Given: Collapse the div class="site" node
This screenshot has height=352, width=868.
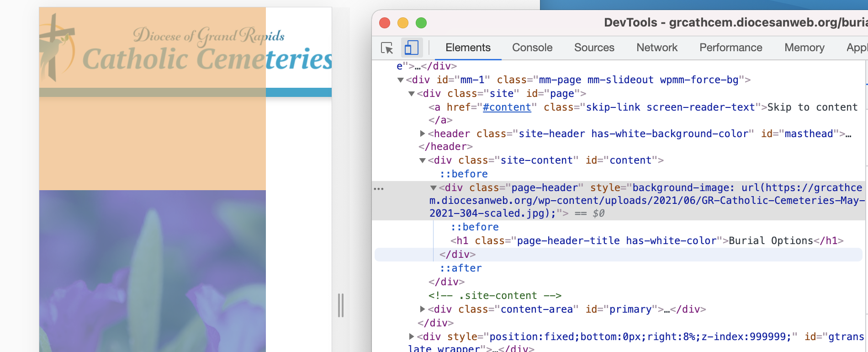Looking at the screenshot, I should pos(412,94).
